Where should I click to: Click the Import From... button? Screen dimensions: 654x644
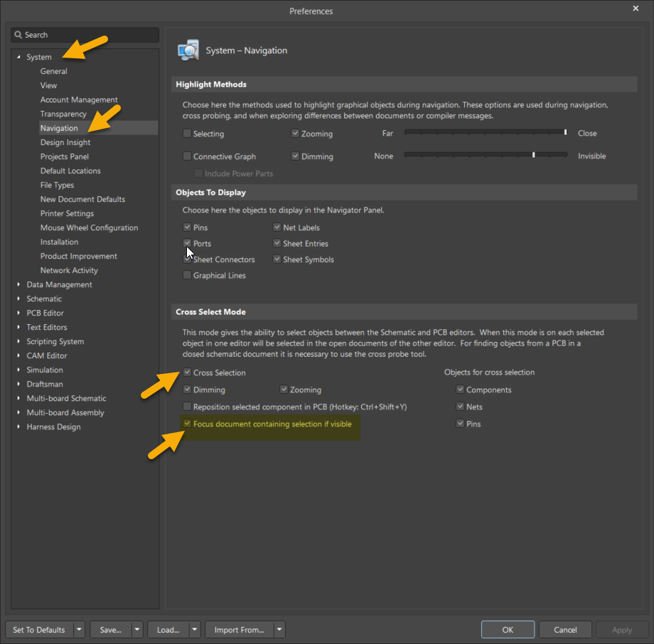[240, 629]
